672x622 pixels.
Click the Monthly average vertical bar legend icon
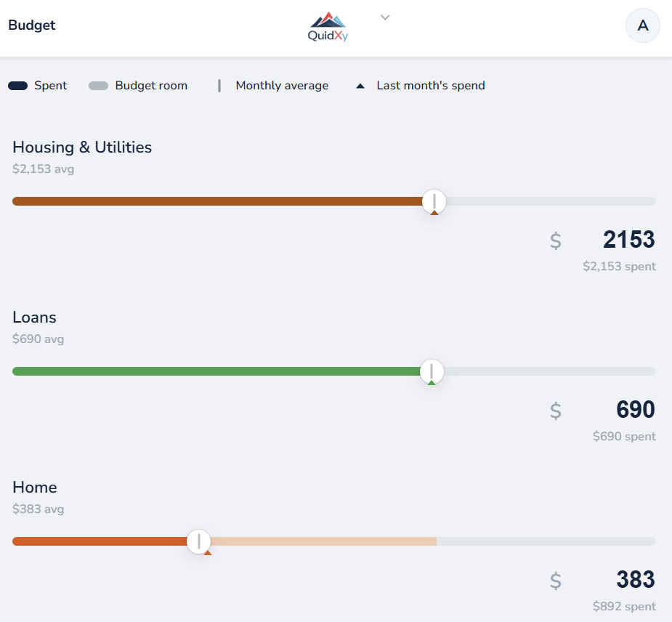click(219, 86)
